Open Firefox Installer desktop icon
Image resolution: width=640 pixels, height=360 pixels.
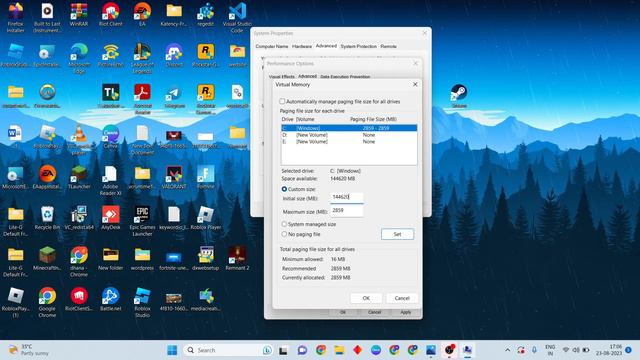[16, 17]
